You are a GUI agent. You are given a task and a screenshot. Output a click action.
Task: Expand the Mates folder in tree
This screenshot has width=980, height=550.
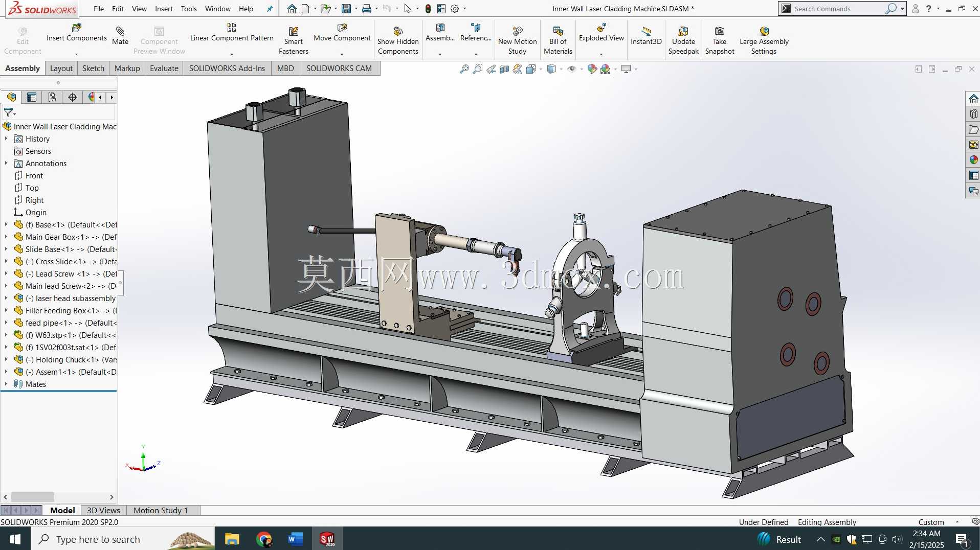(6, 384)
